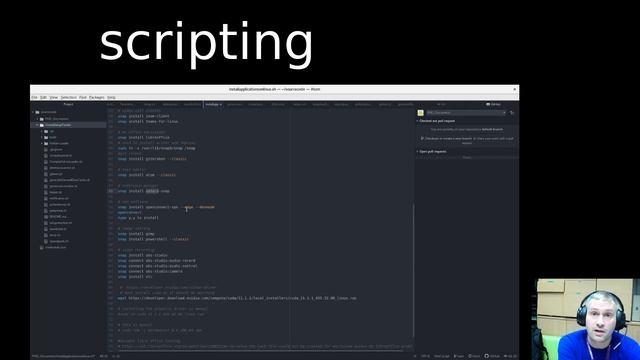Screen dimensions: 640x360
Task: Click the 'snap install powershell --classic' line
Action: point(153,239)
